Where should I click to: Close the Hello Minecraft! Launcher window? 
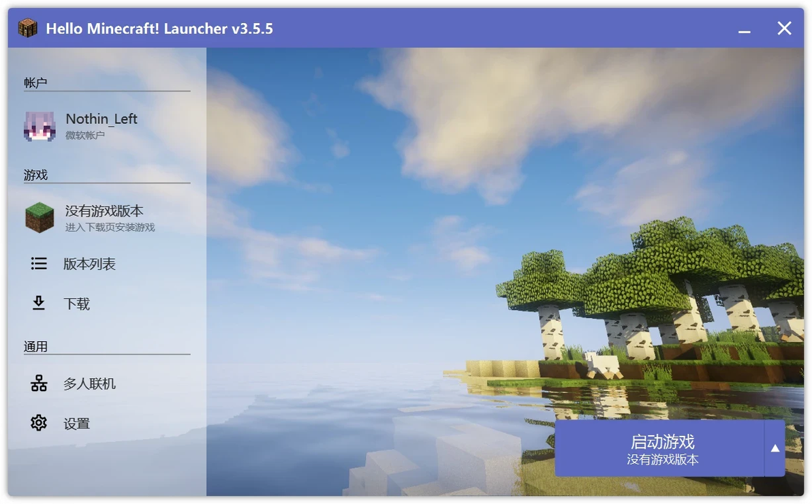click(785, 28)
